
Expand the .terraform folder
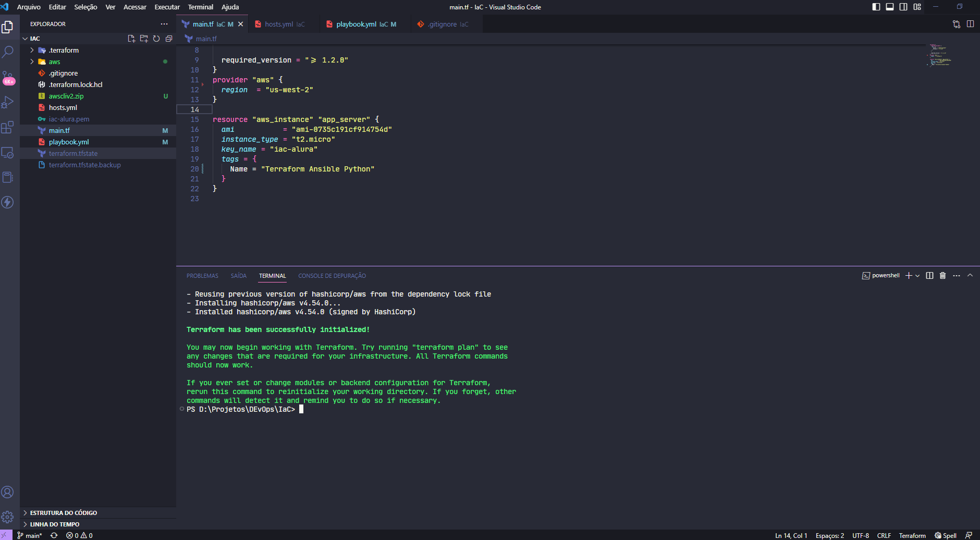click(x=32, y=50)
